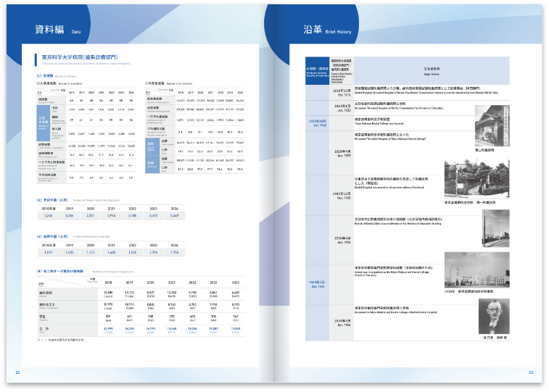Click the 沿革 Brief History page title

pos(327,30)
